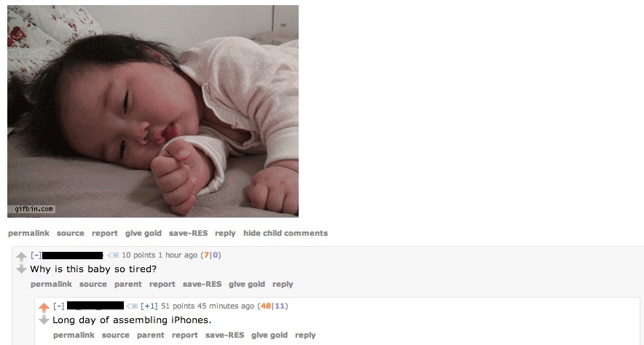Hide child comments under the image

click(x=286, y=233)
